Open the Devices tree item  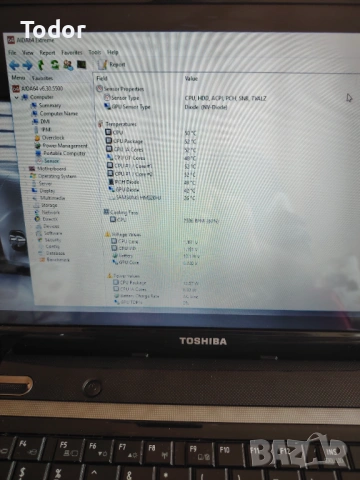(x=48, y=226)
